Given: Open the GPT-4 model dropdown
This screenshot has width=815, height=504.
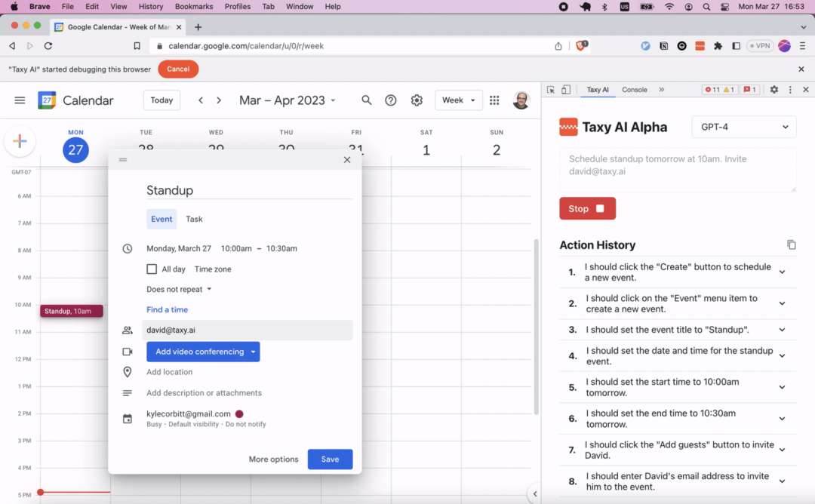Looking at the screenshot, I should [x=744, y=127].
